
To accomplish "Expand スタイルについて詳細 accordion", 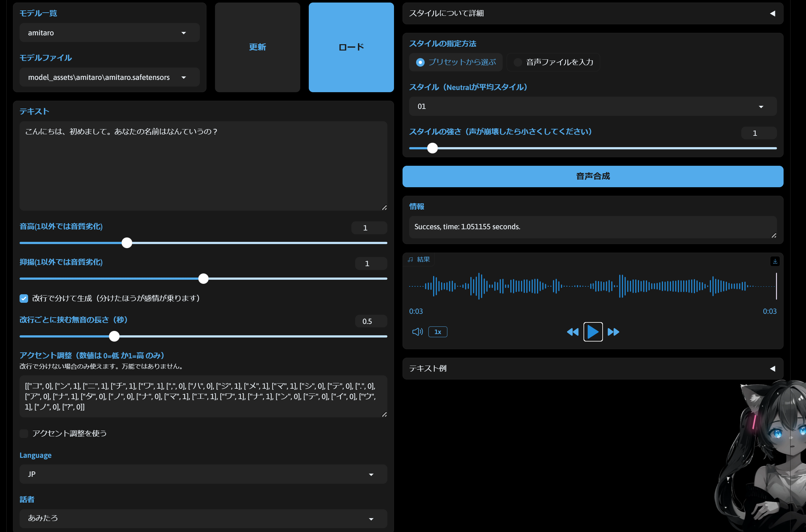I will 592,14.
